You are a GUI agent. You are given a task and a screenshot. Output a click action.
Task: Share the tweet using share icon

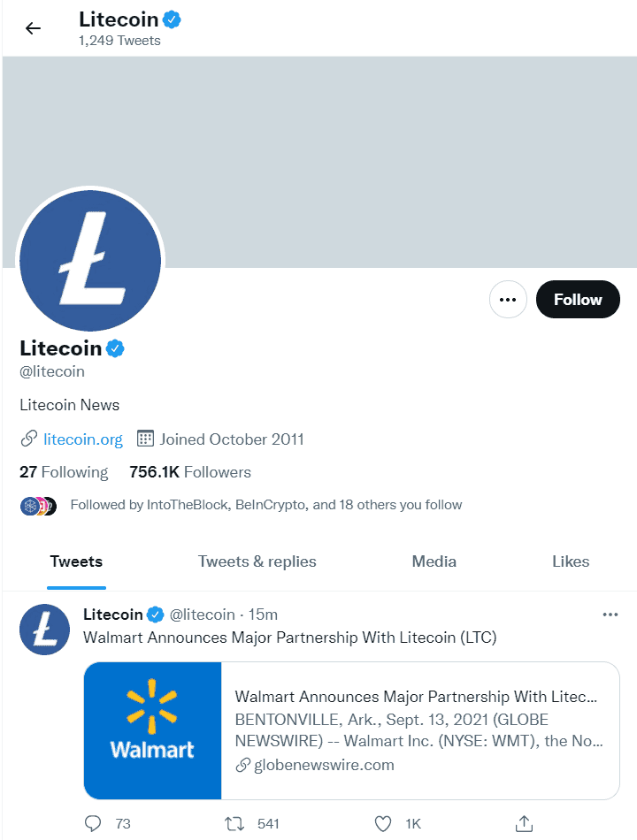(524, 823)
